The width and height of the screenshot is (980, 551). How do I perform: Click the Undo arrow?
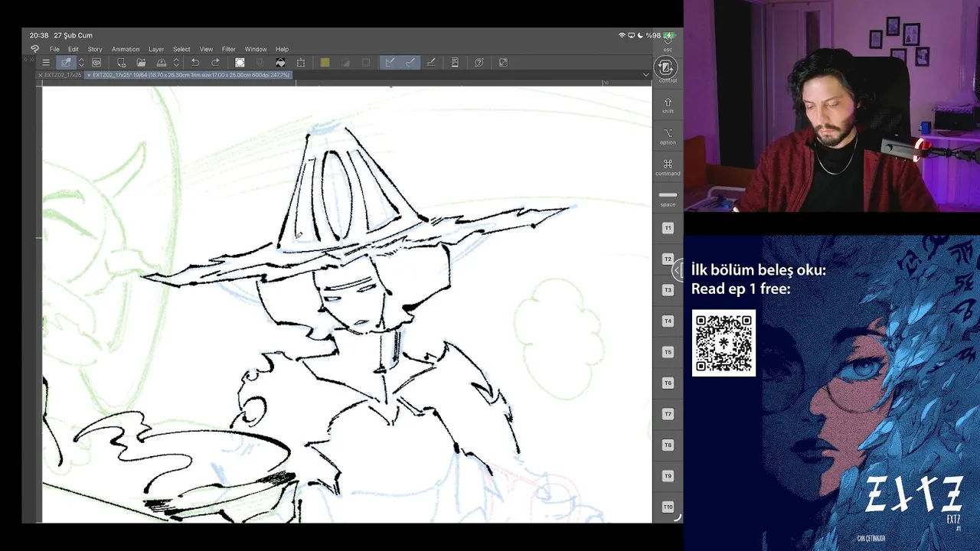pos(195,63)
